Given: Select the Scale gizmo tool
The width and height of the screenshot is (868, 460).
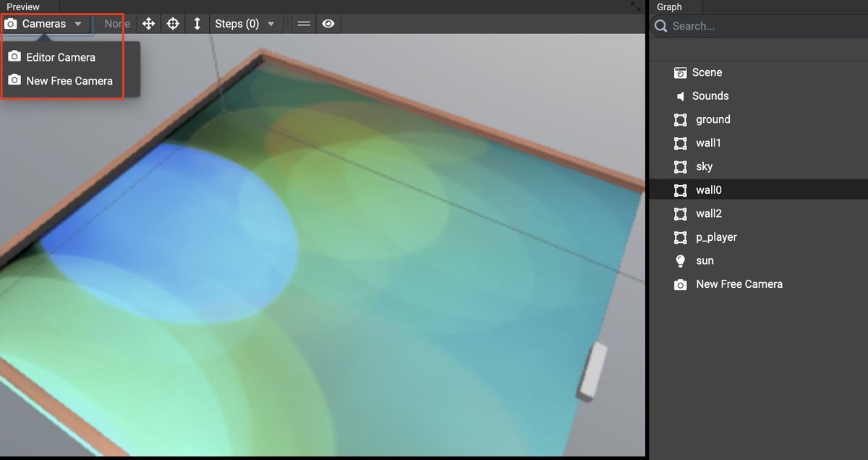Looking at the screenshot, I should [x=197, y=23].
